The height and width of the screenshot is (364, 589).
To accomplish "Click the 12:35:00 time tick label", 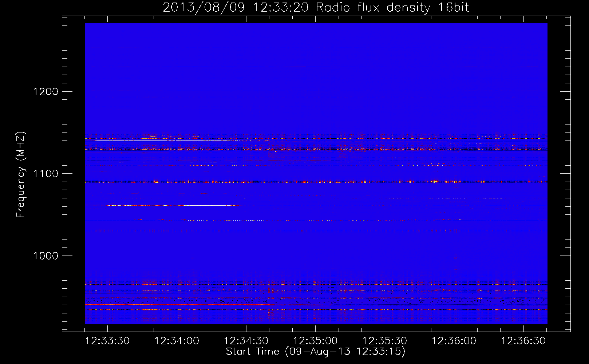I will coord(316,341).
